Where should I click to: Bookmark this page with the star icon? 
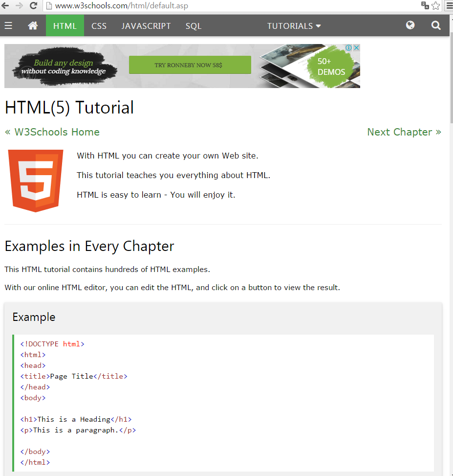tap(436, 5)
